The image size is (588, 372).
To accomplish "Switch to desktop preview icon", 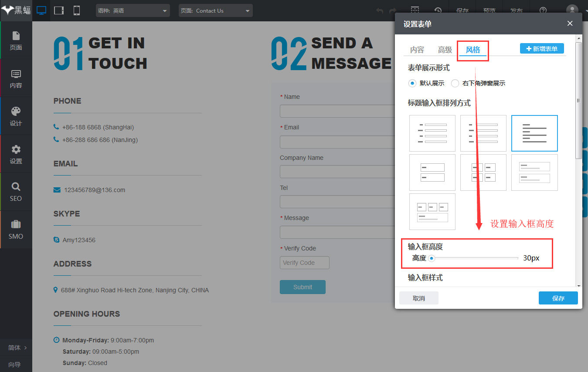I will coord(41,10).
